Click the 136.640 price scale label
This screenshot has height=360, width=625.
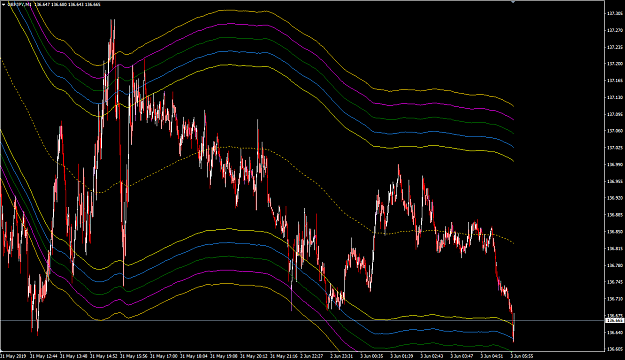tap(614, 332)
